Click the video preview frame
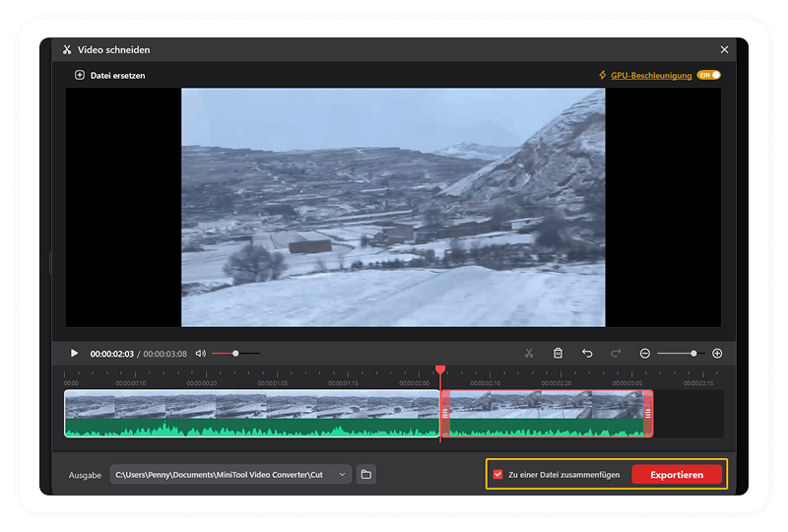This screenshot has width=788, height=532. pos(393,207)
